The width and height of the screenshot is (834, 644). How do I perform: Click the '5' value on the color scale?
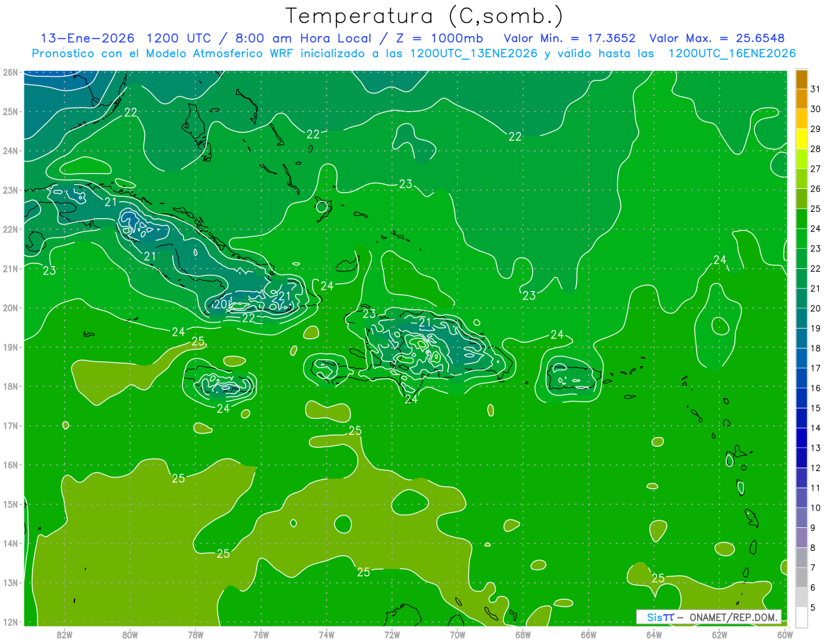click(814, 608)
